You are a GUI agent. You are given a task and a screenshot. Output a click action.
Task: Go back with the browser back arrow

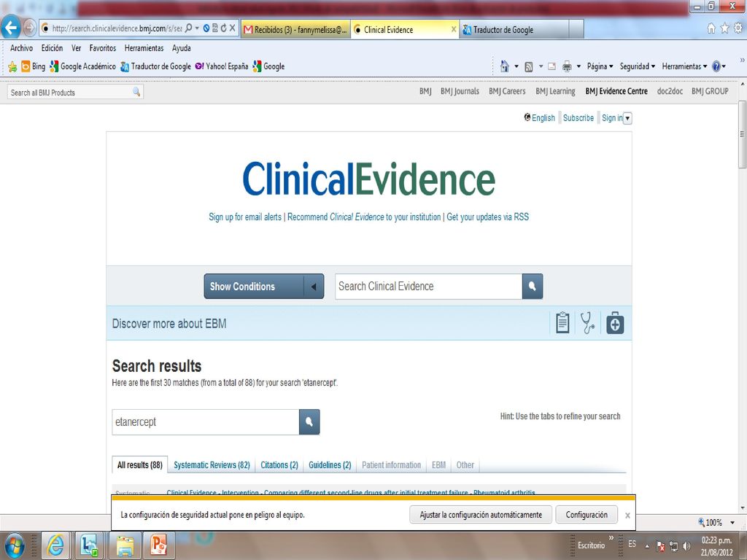(x=10, y=28)
